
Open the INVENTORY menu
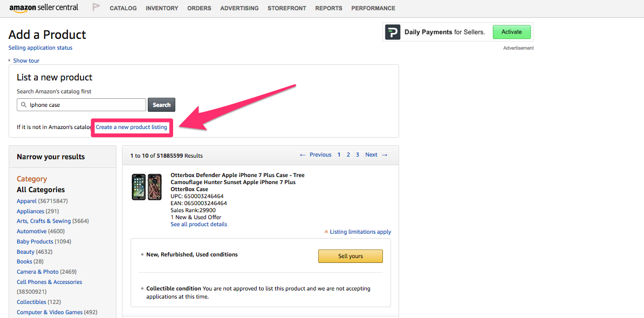pos(162,8)
